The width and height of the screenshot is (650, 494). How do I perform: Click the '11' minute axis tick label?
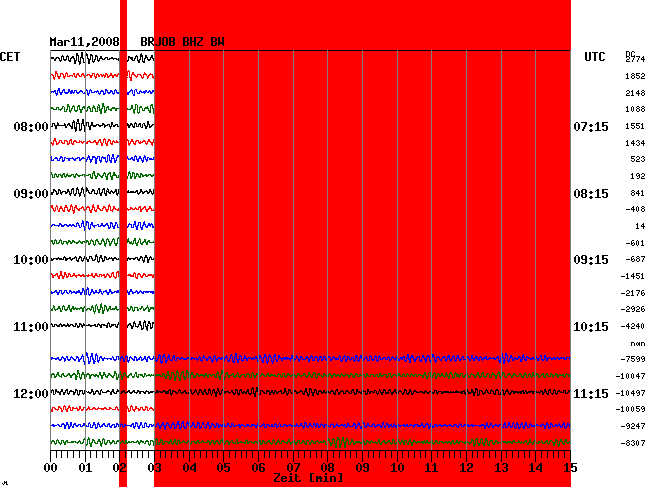click(x=432, y=468)
